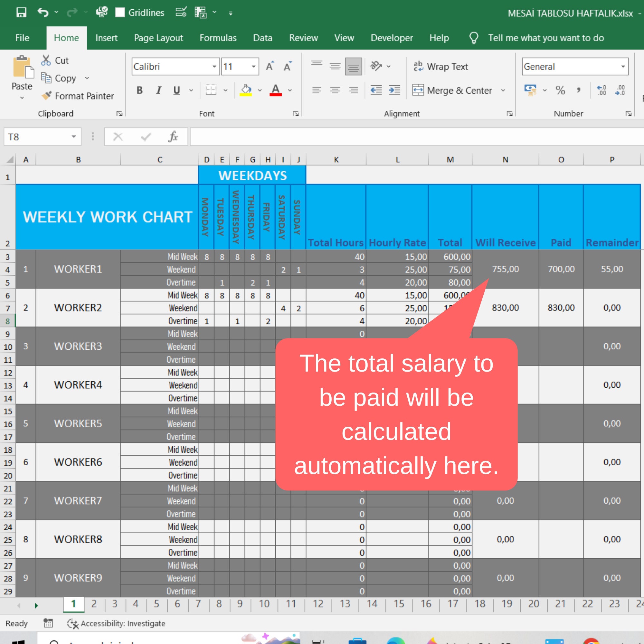The height and width of the screenshot is (644, 644).
Task: Click the Save icon
Action: tap(21, 12)
